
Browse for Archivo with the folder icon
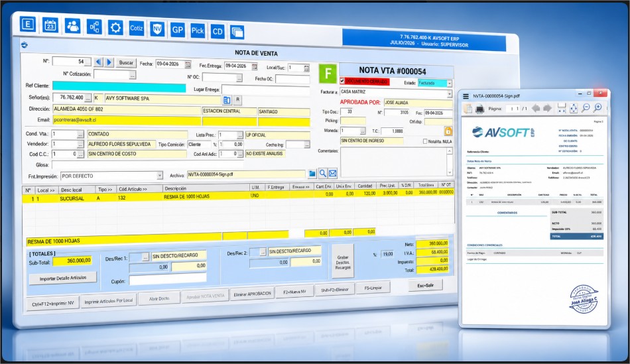coord(312,174)
